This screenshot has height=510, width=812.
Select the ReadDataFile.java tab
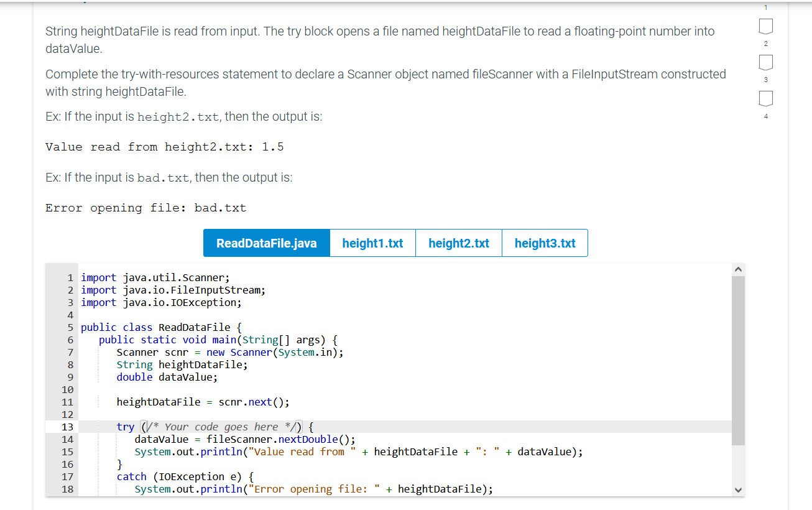click(x=266, y=243)
